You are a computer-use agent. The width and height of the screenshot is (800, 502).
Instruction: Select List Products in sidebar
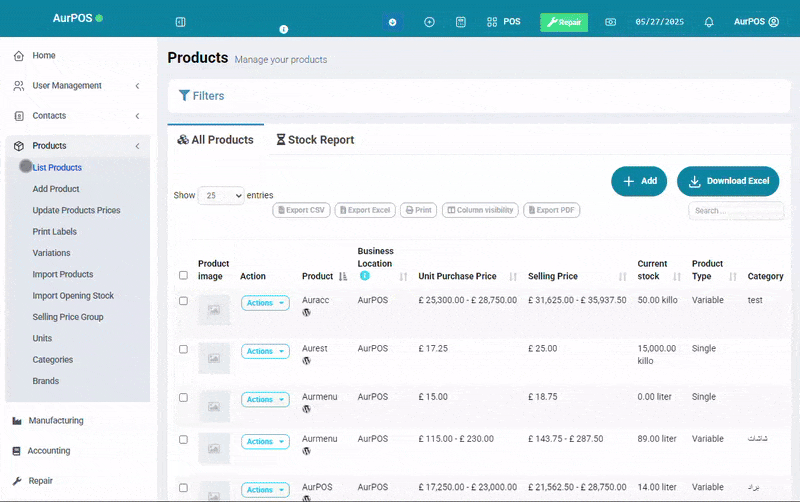pos(57,167)
